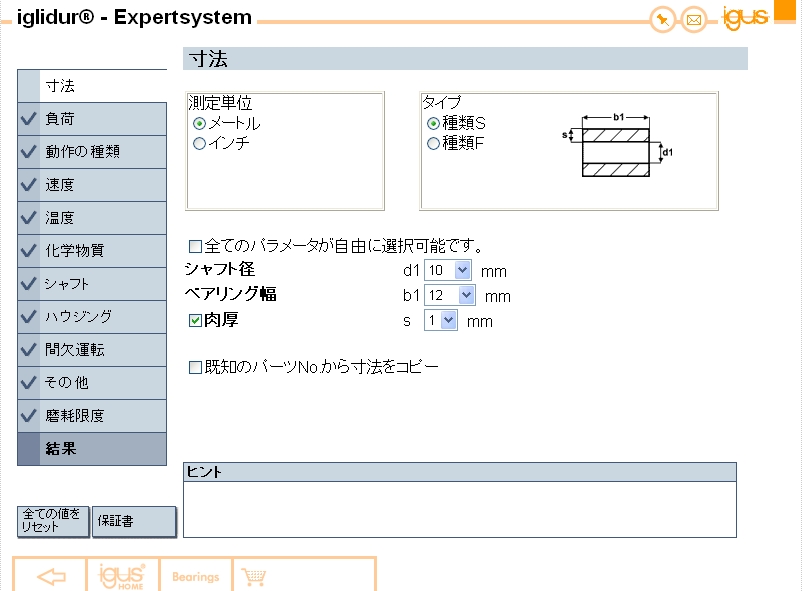Check 既知のパーツNo.から寸法をコピー option
The height and width of the screenshot is (591, 802).
pos(195,367)
